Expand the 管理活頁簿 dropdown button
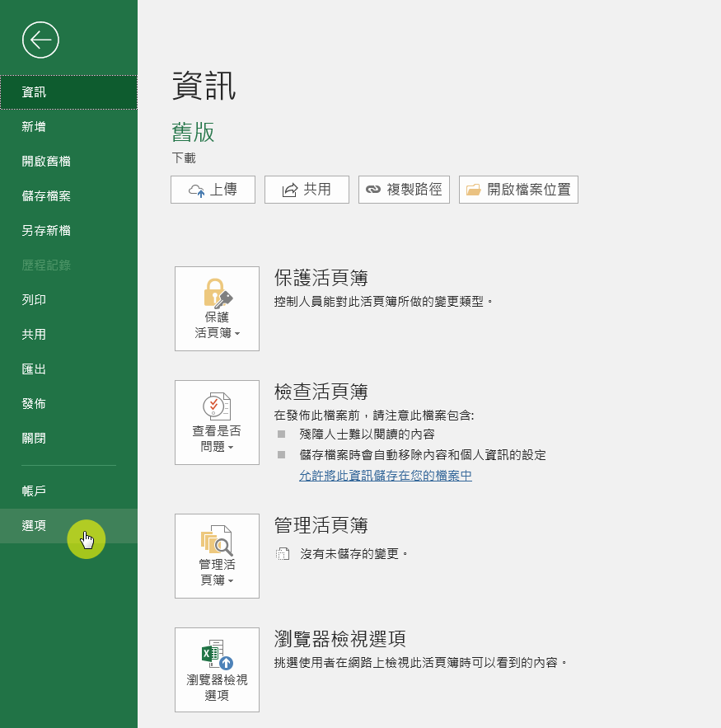 pos(218,557)
